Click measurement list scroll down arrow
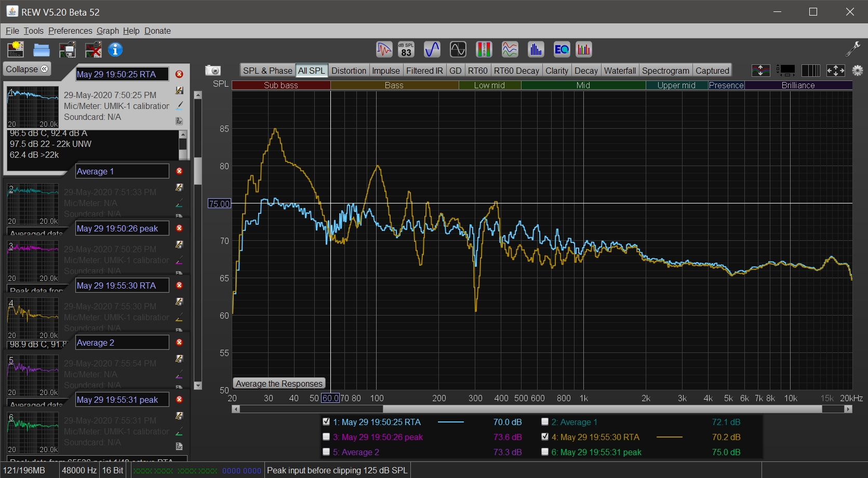 (x=197, y=386)
